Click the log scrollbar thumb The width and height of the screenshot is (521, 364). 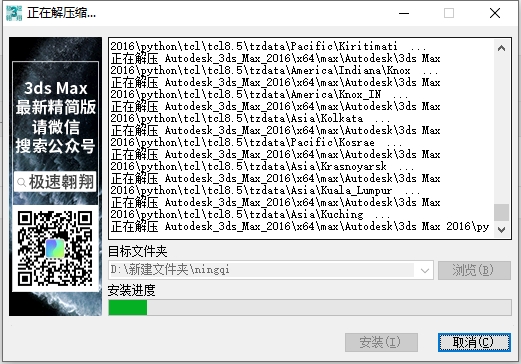(501, 212)
